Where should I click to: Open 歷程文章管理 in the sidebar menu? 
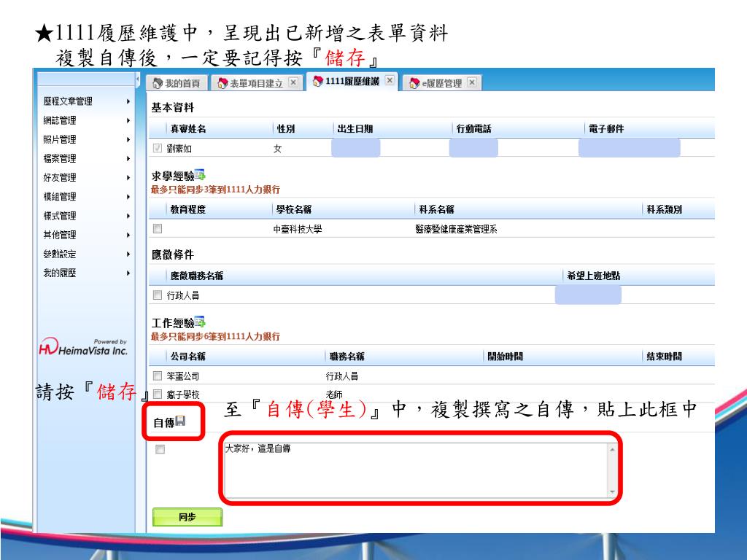click(68, 101)
